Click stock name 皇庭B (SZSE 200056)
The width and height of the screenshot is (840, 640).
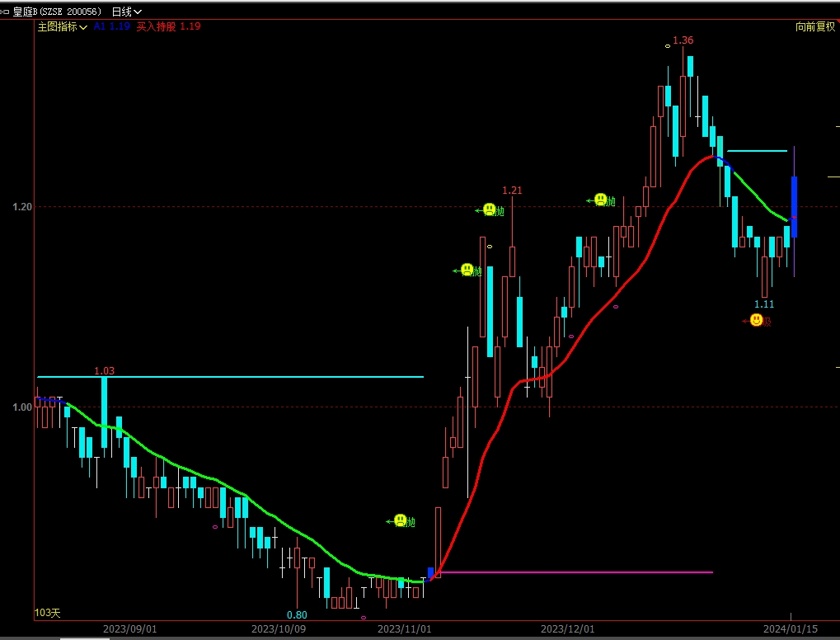(57, 12)
